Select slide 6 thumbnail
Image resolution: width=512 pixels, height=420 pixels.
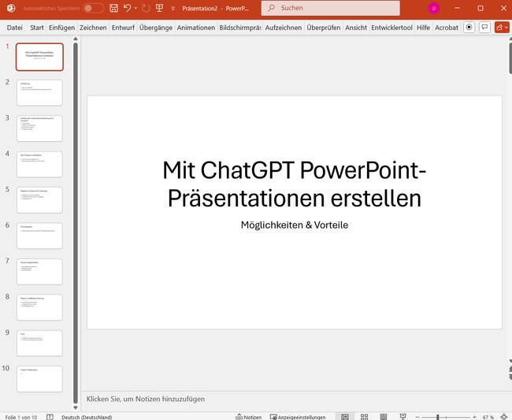click(39, 236)
